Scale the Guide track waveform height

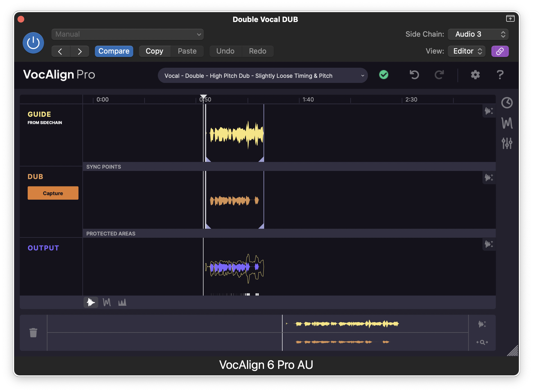(489, 111)
